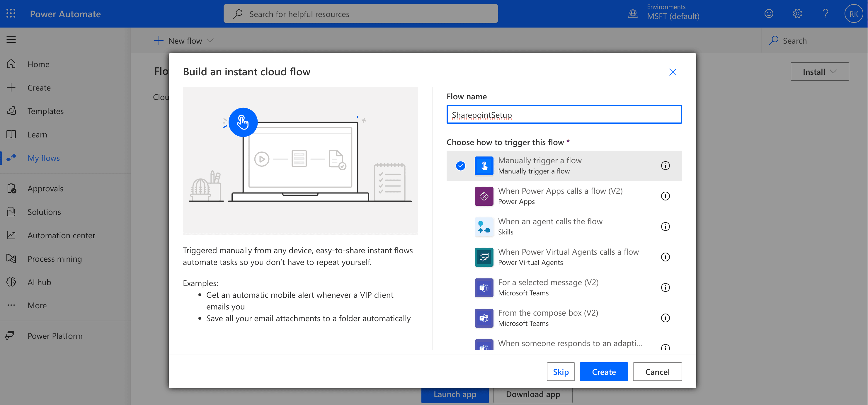
Task: Click the Approvals icon in sidebar
Action: tap(11, 188)
